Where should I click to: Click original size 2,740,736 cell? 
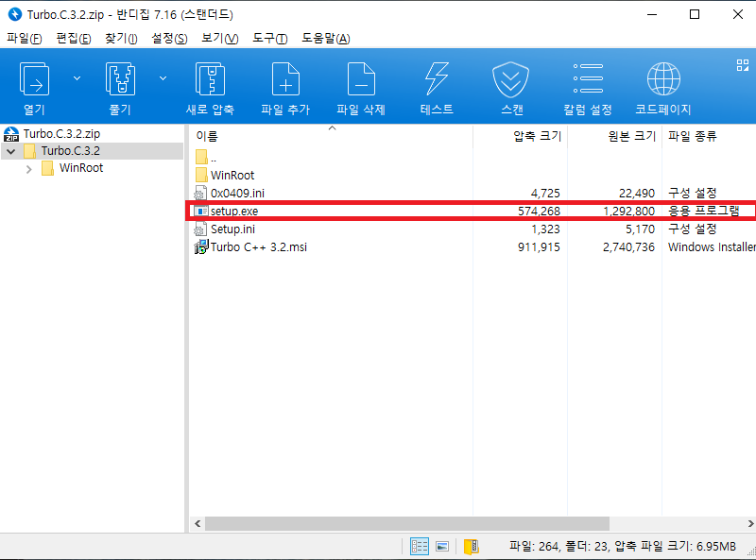(x=628, y=247)
